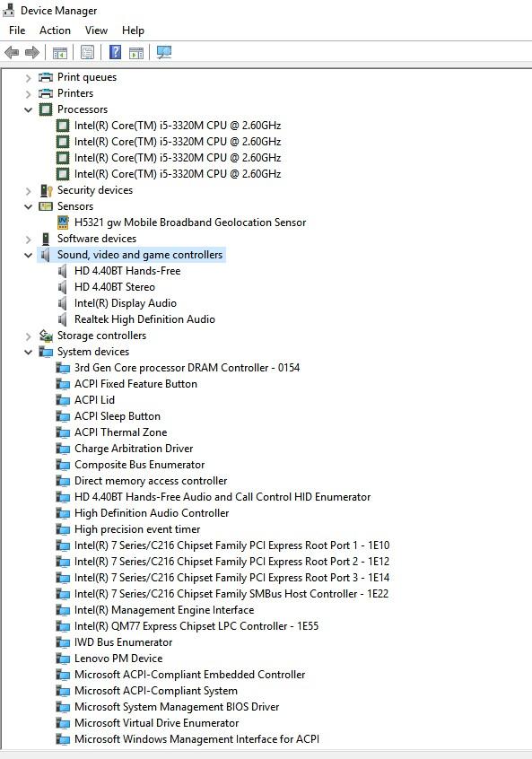
Task: Select H5321 gw Mobile Broadband Geolocation Sensor
Action: [190, 222]
